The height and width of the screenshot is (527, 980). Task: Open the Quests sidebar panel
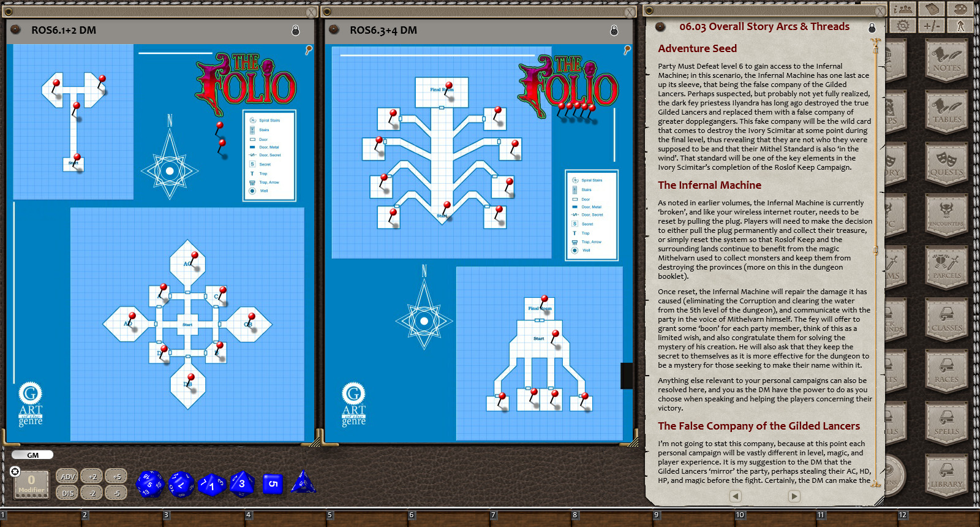click(946, 164)
